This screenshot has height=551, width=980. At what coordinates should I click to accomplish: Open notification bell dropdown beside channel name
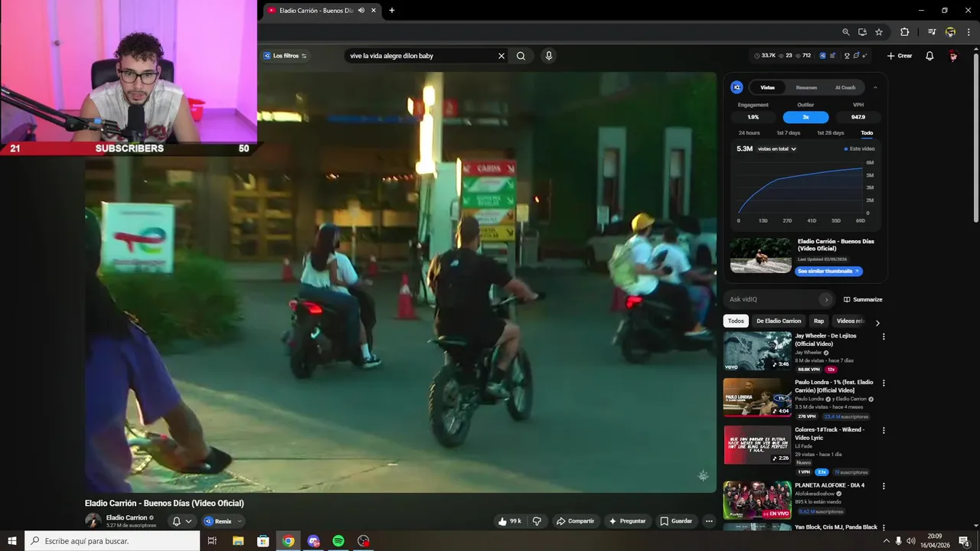pos(182,521)
